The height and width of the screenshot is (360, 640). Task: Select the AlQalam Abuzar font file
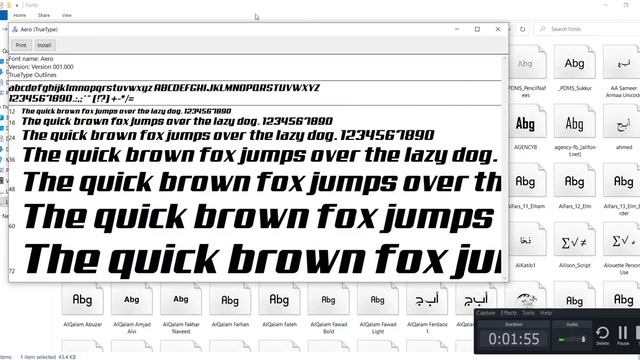[x=82, y=304]
